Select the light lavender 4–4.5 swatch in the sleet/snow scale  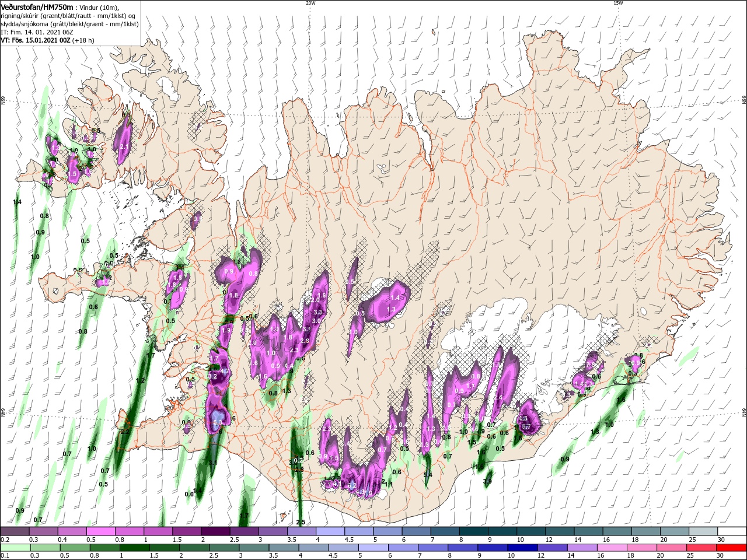point(330,531)
